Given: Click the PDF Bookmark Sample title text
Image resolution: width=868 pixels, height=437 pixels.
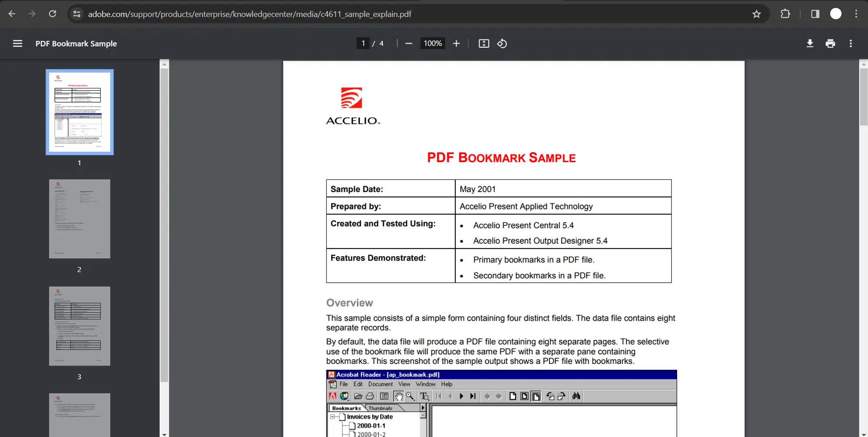Looking at the screenshot, I should point(76,44).
